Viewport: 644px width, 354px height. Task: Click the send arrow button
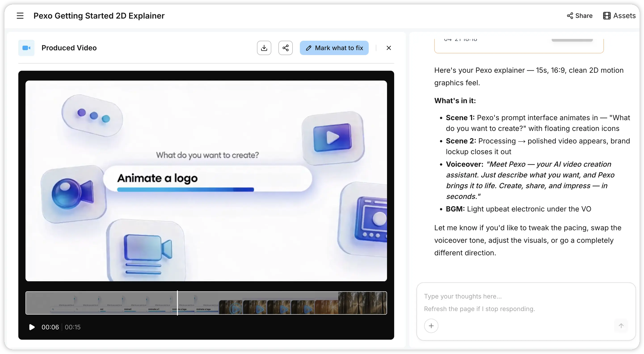click(x=621, y=326)
